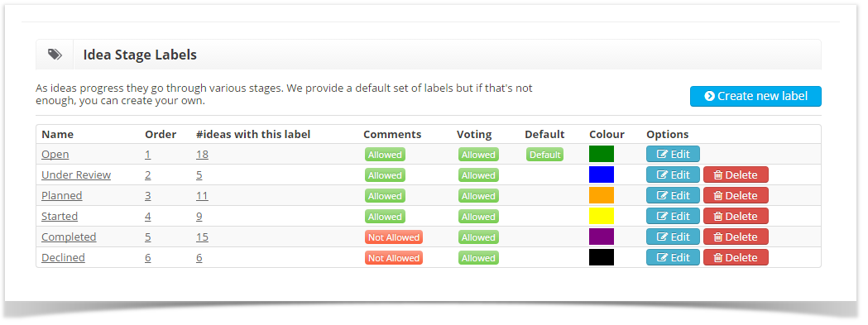The height and width of the screenshot is (325, 868).
Task: Select the purple Completed colour swatch
Action: [602, 237]
